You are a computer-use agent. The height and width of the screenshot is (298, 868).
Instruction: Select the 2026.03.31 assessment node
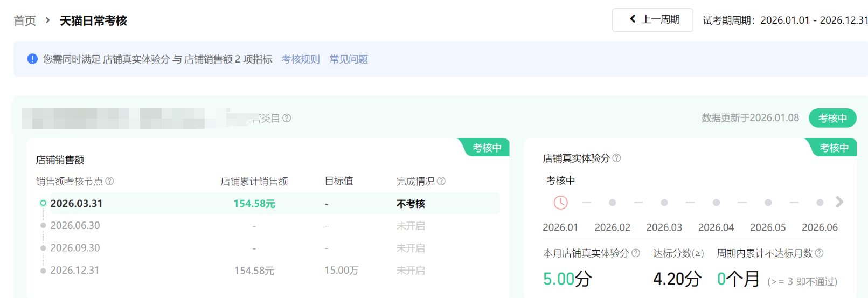76,203
